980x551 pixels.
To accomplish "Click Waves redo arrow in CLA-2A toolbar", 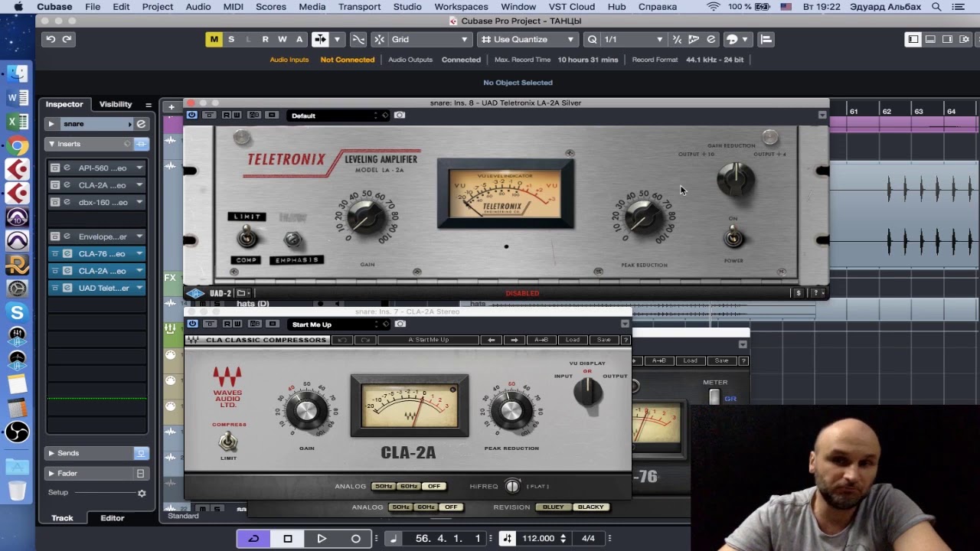I will click(365, 340).
